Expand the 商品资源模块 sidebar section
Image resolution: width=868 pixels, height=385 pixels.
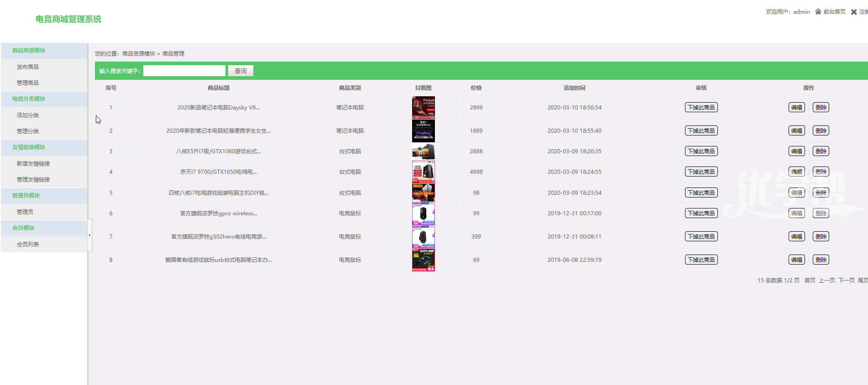tap(29, 51)
